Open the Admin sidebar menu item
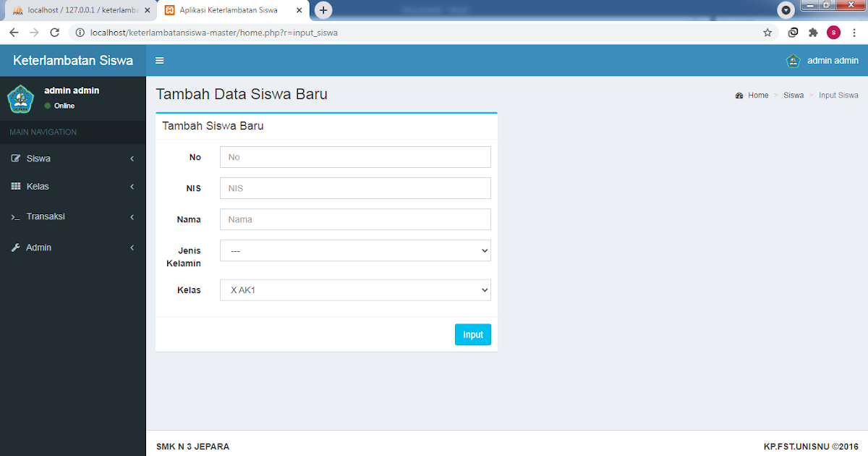This screenshot has height=456, width=868. 73,248
